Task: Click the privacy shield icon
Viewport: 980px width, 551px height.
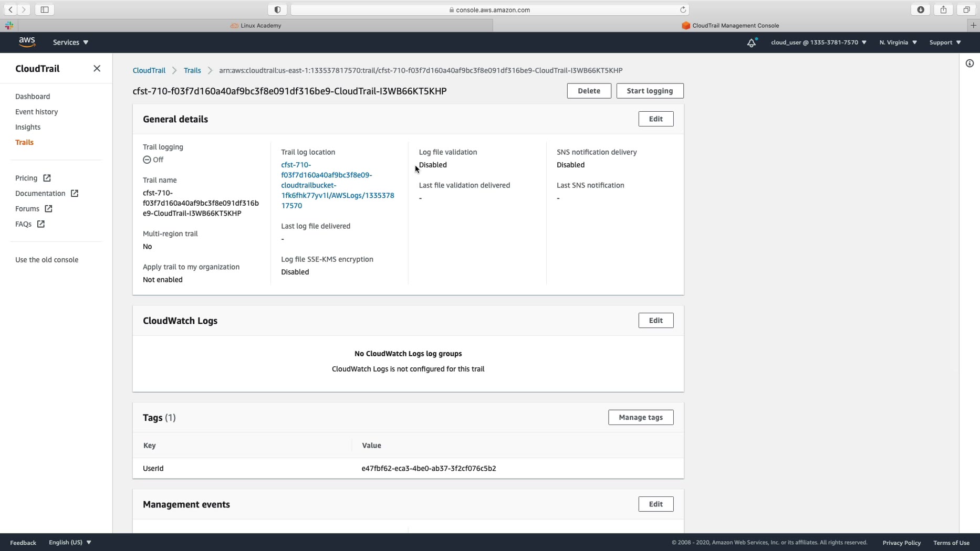Action: point(277,9)
